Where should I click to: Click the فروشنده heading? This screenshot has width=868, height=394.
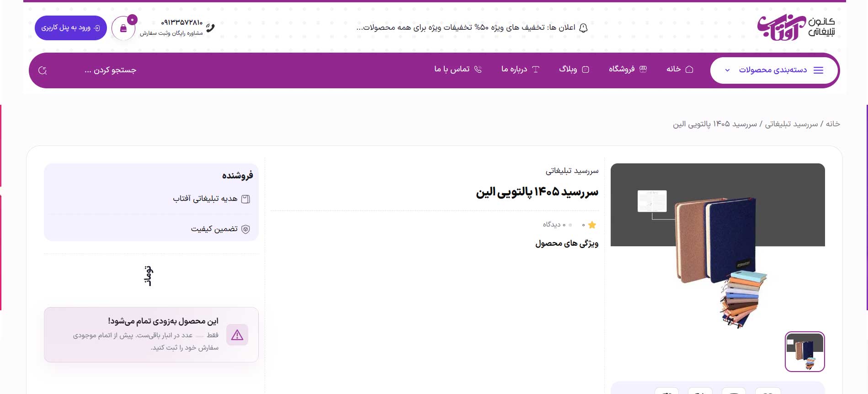(x=237, y=176)
